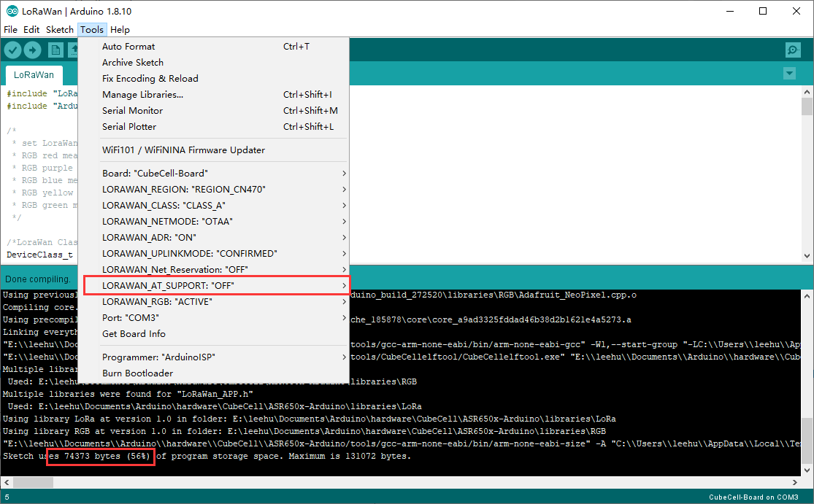Image resolution: width=814 pixels, height=504 pixels.
Task: Expand the LORAWAN_Net_Reservation submenu
Action: pyautogui.click(x=214, y=270)
